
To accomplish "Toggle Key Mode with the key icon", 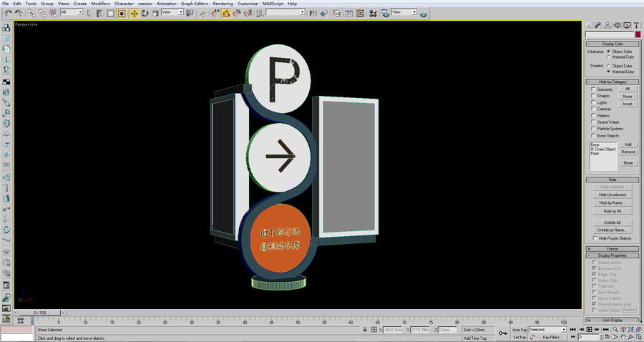I will click(503, 333).
